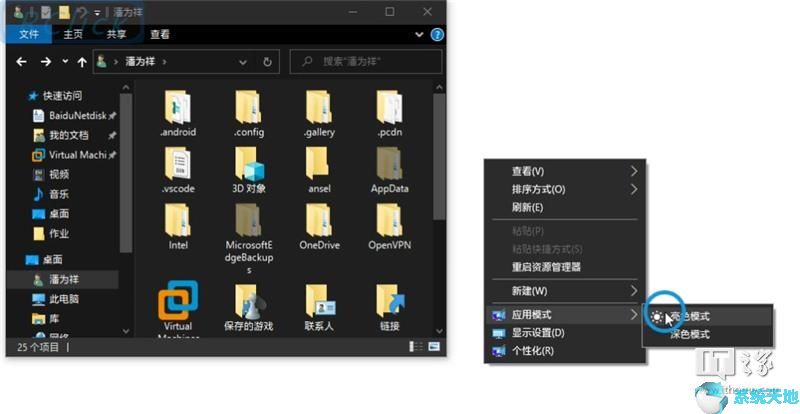This screenshot has height=414, width=800.
Task: Open 音乐 in the sidebar
Action: 51,194
